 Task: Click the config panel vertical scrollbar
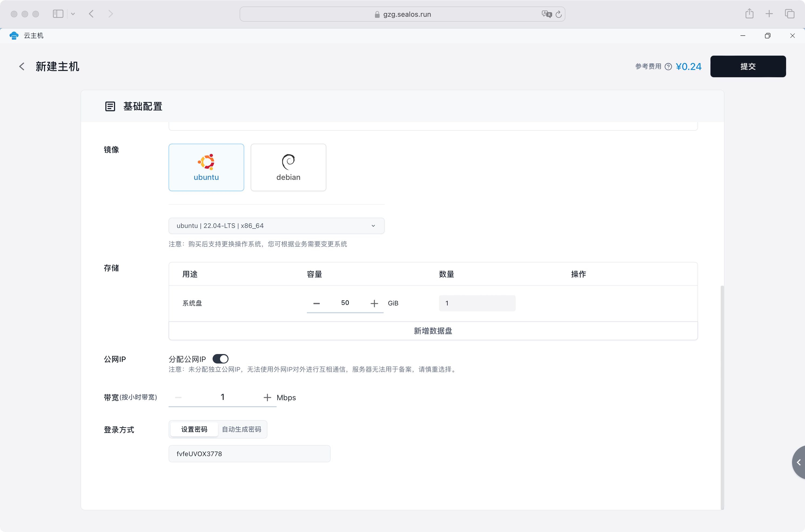point(722,397)
